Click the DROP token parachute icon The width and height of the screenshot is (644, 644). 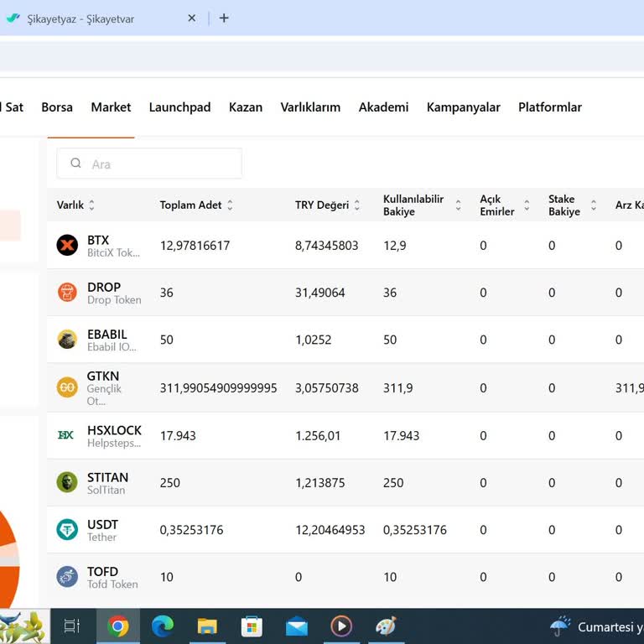[x=67, y=293]
